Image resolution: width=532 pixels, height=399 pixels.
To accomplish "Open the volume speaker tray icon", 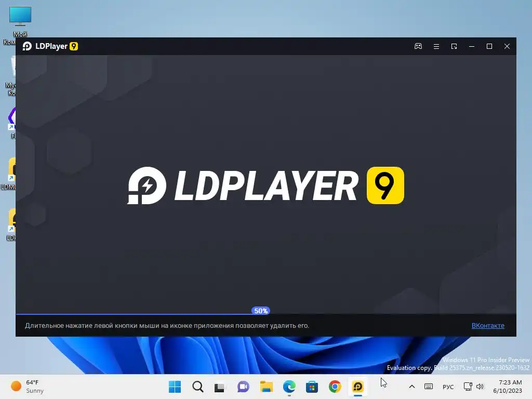I will pyautogui.click(x=480, y=387).
